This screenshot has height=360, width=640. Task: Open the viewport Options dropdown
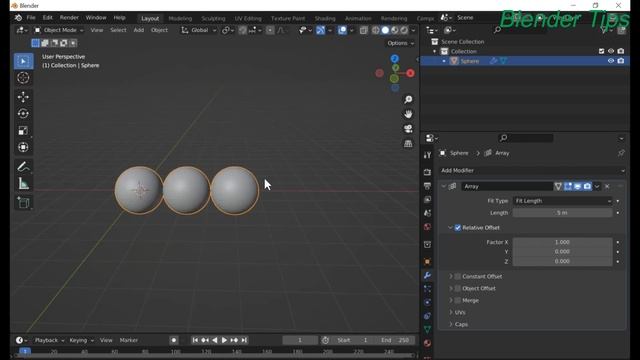(x=400, y=43)
